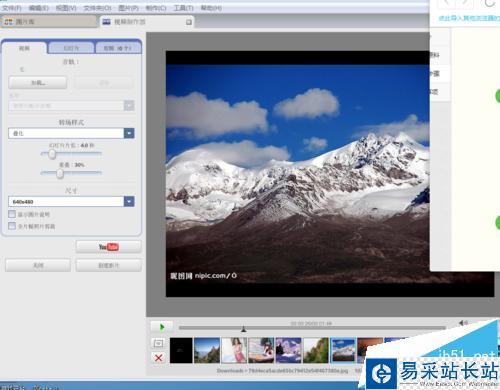Screen dimensions: 500x390
Task: Open the Create (C) menu
Action: tap(156, 7)
